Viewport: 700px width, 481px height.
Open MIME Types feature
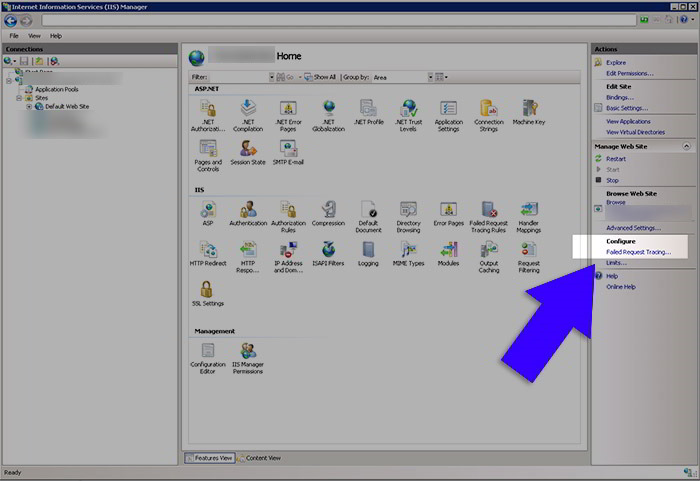[408, 253]
